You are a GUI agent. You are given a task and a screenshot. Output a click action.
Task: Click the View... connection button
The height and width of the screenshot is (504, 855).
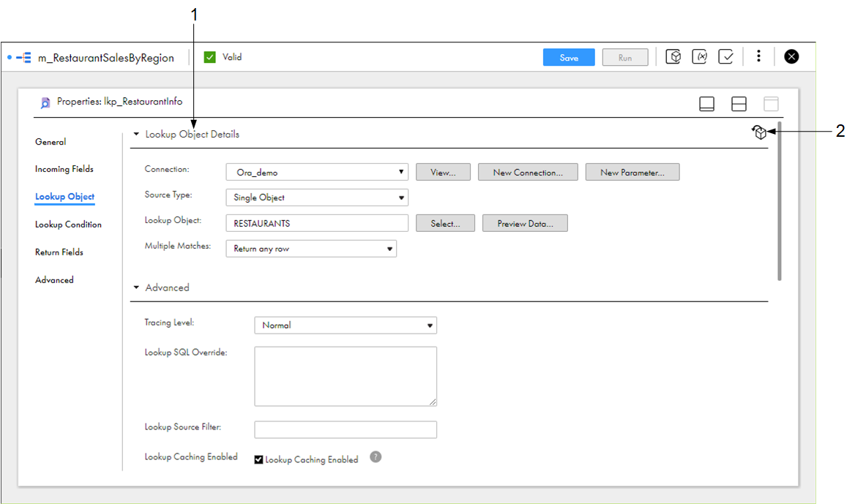[x=443, y=172]
